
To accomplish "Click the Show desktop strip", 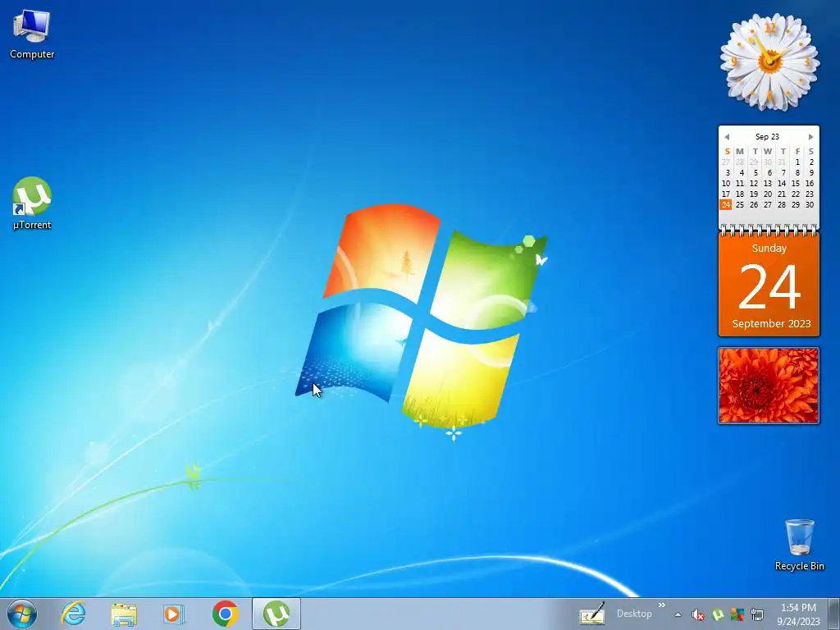I will (833, 614).
